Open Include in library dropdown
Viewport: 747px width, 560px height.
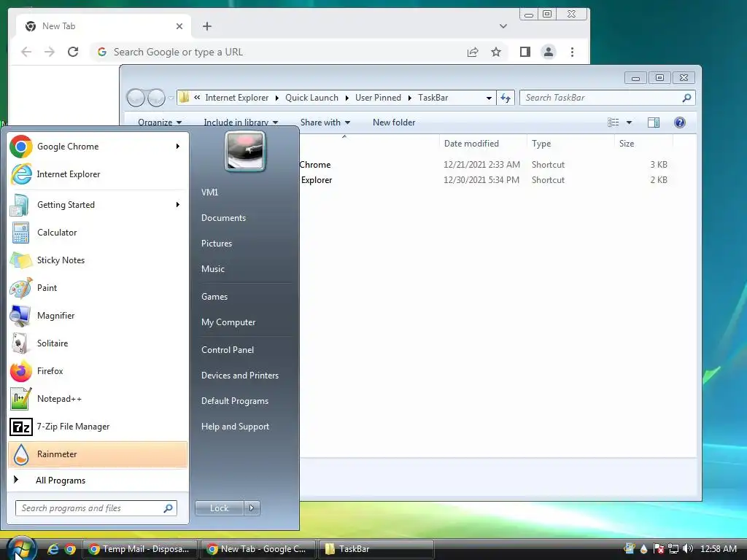tap(241, 122)
